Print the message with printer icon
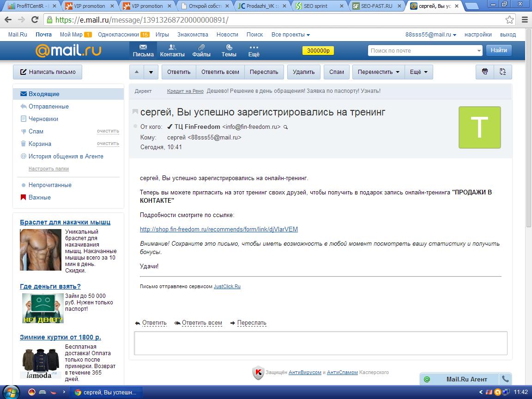Image resolution: width=532 pixels, height=399 pixels. point(485,72)
